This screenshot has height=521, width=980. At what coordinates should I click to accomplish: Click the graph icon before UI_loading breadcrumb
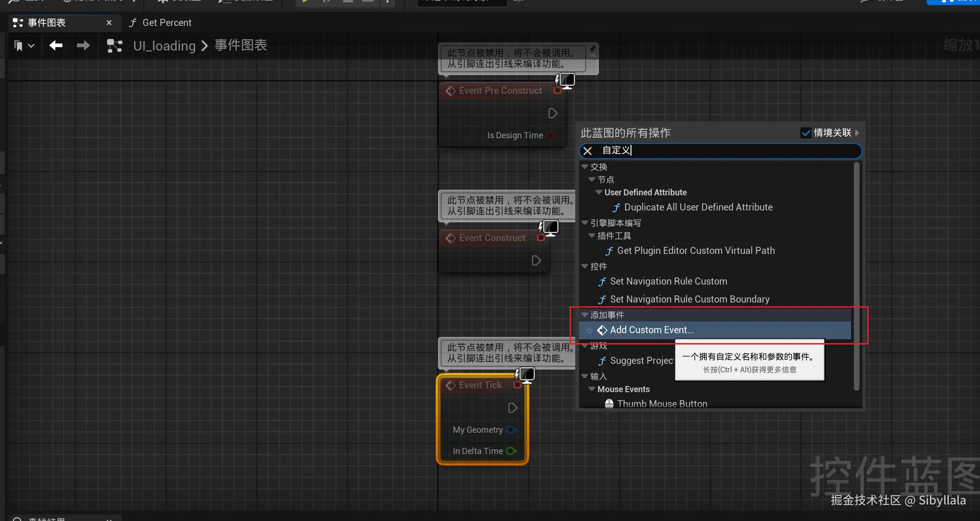pos(114,46)
